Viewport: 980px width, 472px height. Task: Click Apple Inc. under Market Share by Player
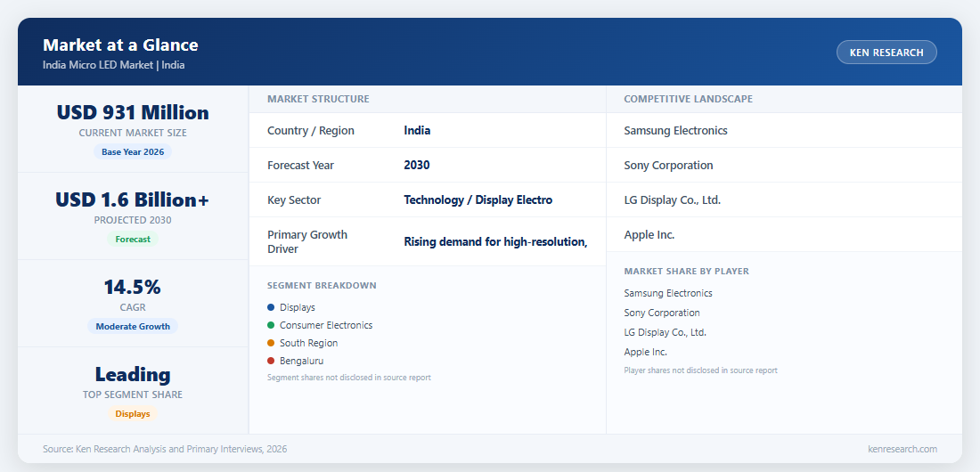(x=646, y=352)
